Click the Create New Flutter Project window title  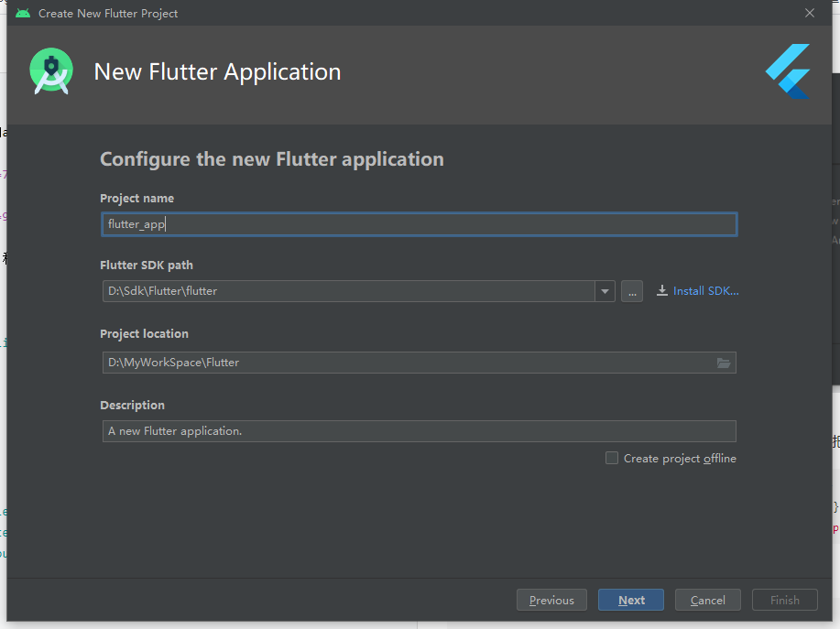[108, 14]
